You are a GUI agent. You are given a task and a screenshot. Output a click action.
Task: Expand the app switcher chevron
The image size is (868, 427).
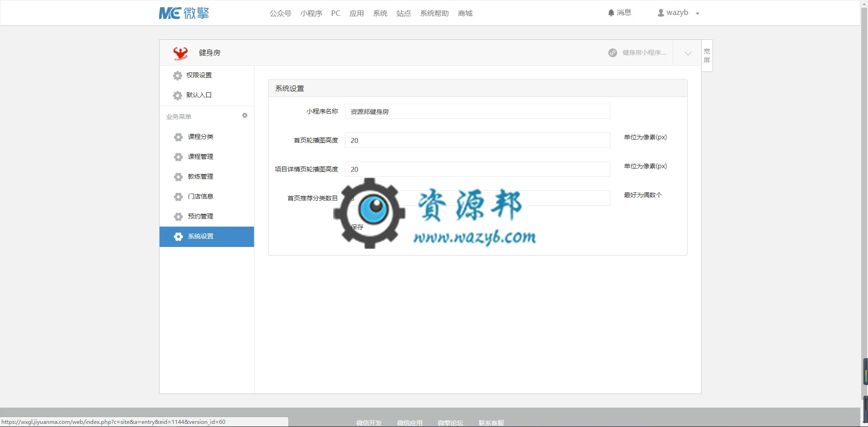pyautogui.click(x=688, y=53)
